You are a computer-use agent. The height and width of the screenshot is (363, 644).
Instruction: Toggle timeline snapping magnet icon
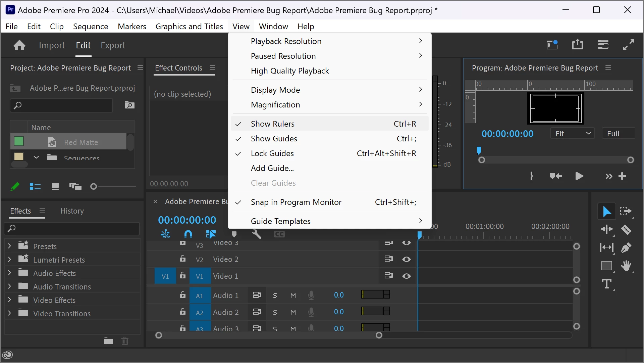coord(188,234)
